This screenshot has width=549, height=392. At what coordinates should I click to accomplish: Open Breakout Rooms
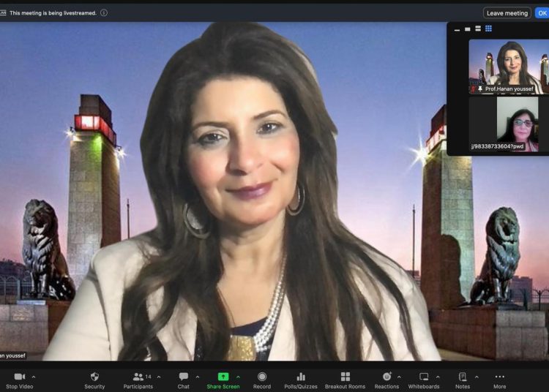coord(345,377)
